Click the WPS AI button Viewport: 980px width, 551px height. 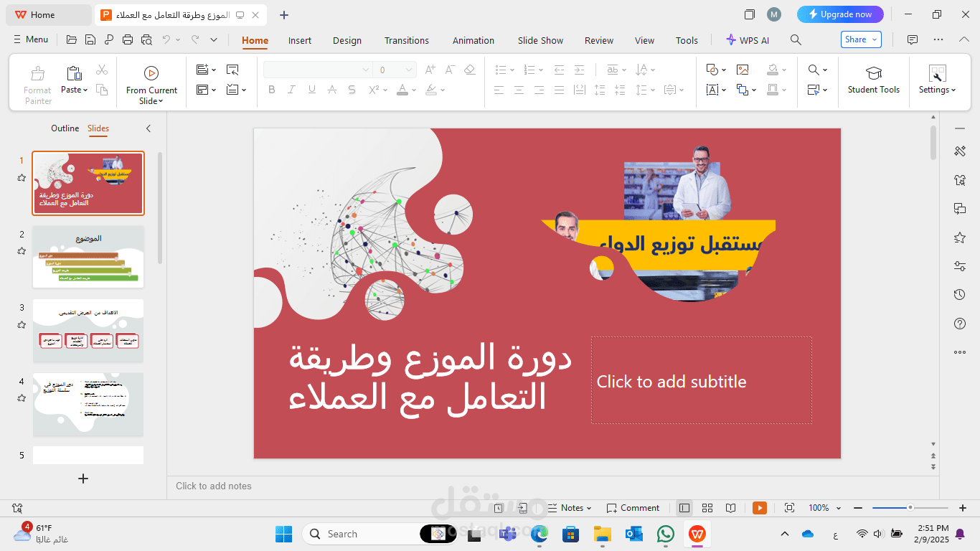click(747, 40)
